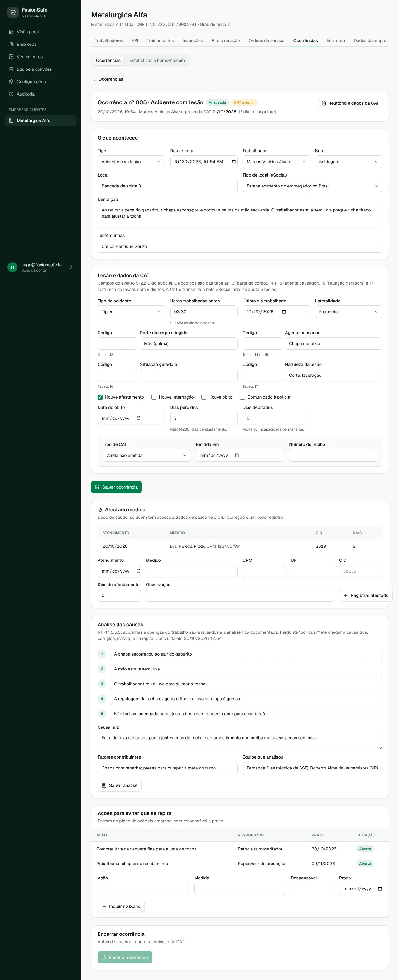This screenshot has width=399, height=980.
Task: Switch to Trabalhadores tab
Action: tap(109, 41)
